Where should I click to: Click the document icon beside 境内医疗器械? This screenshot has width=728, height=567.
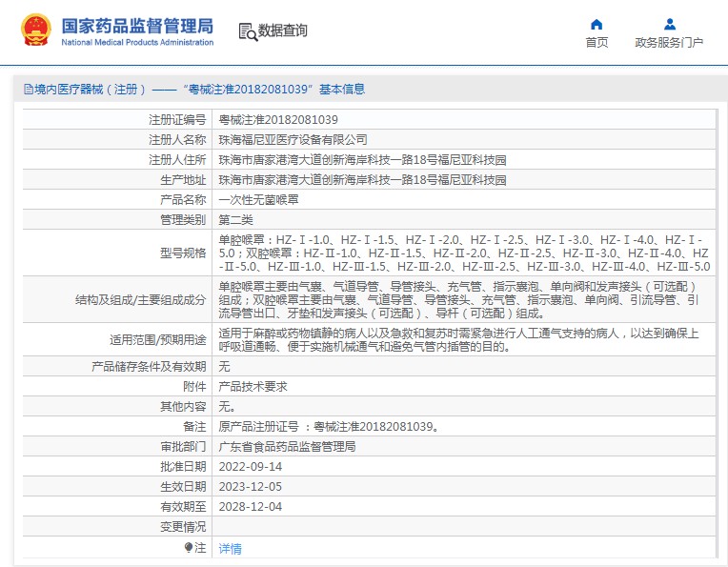click(26, 90)
